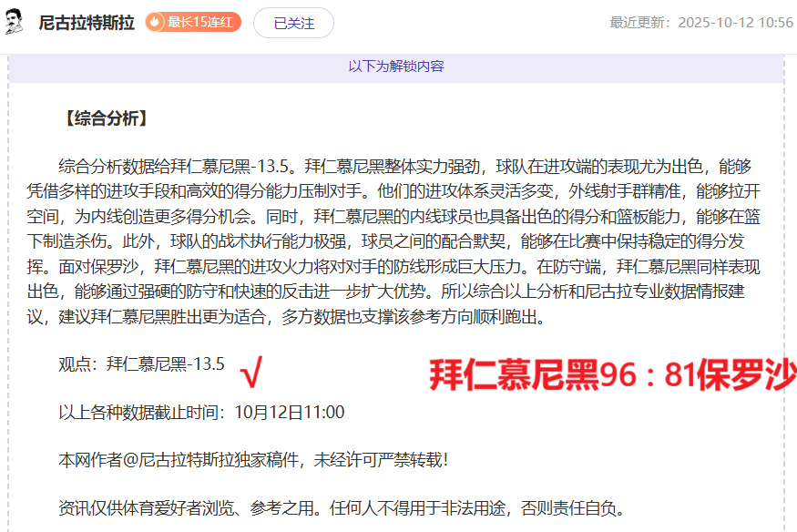Click the 观点：拜仁慕尼黑-13.5 pick line
Image resolution: width=797 pixels, height=532 pixels.
point(141,364)
